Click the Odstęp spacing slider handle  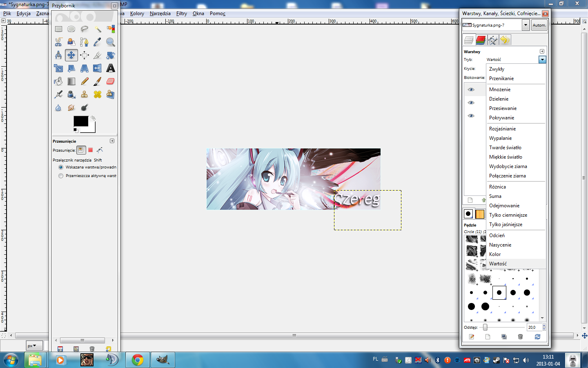coord(485,327)
